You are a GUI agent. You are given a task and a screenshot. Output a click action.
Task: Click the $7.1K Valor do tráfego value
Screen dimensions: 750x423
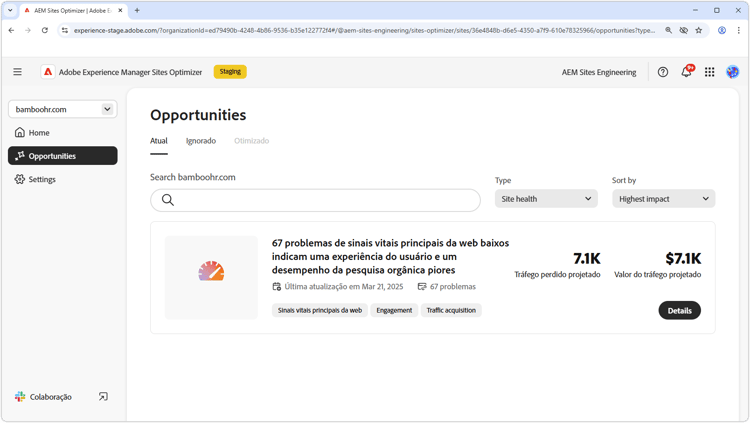coord(683,258)
